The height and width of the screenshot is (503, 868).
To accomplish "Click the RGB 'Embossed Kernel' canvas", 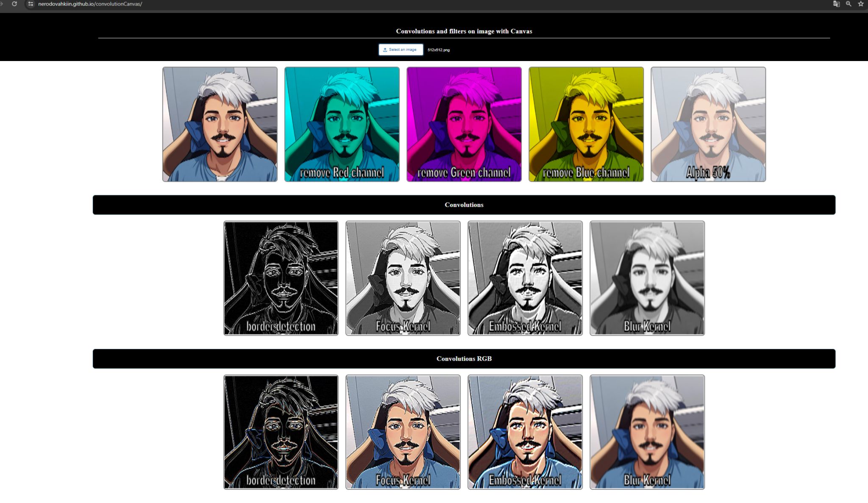I will click(x=525, y=432).
